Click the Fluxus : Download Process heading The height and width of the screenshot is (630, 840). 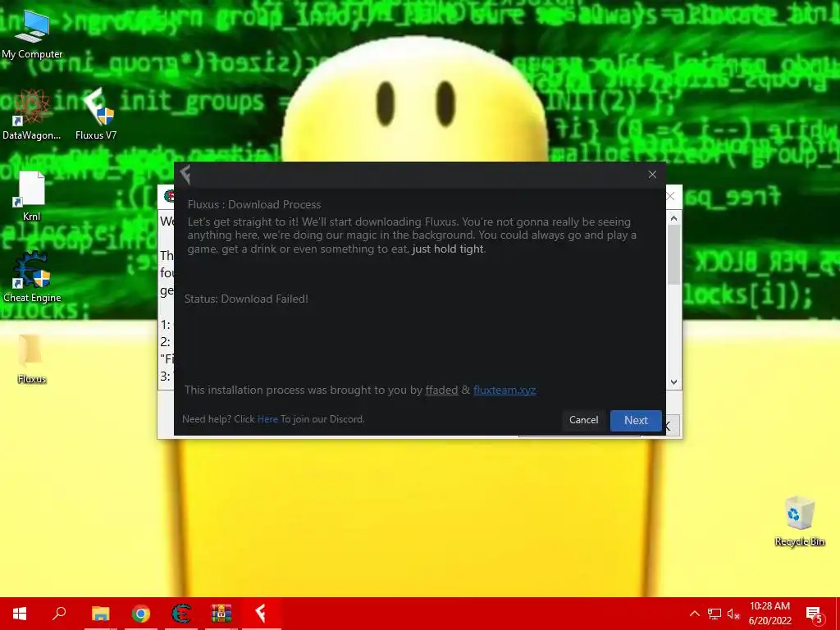pyautogui.click(x=254, y=204)
